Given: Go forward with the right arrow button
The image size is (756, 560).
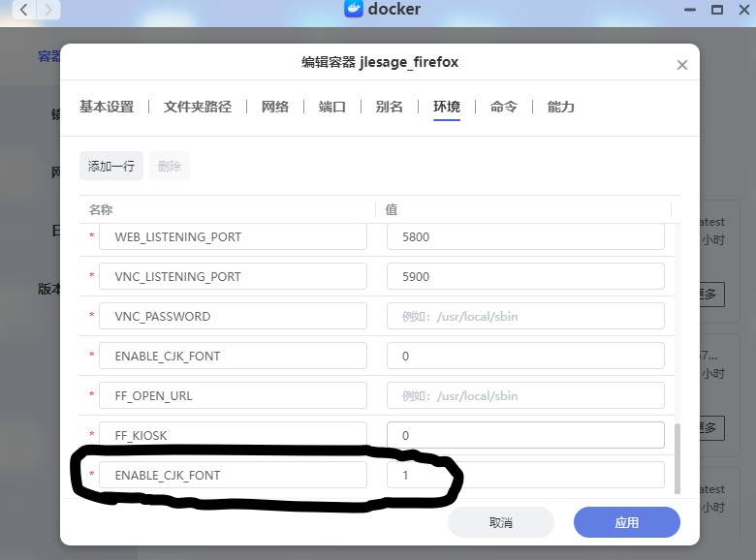Looking at the screenshot, I should point(48,9).
